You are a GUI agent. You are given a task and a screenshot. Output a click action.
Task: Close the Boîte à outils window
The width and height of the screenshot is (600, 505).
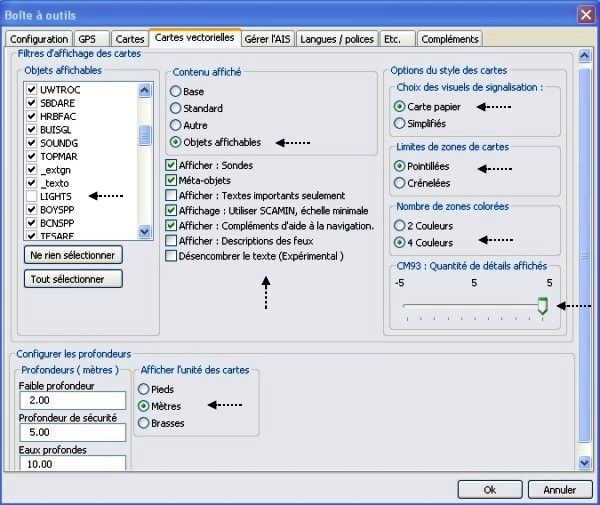coord(585,14)
